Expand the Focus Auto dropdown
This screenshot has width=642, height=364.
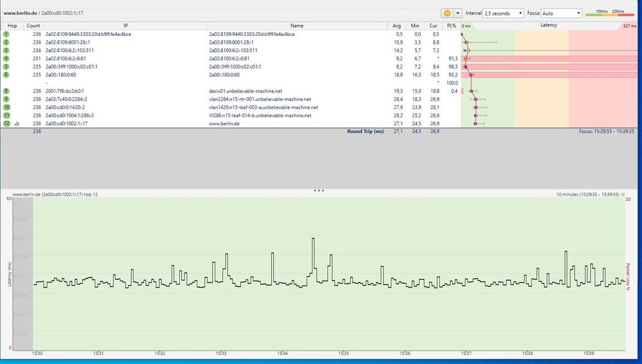[562, 13]
